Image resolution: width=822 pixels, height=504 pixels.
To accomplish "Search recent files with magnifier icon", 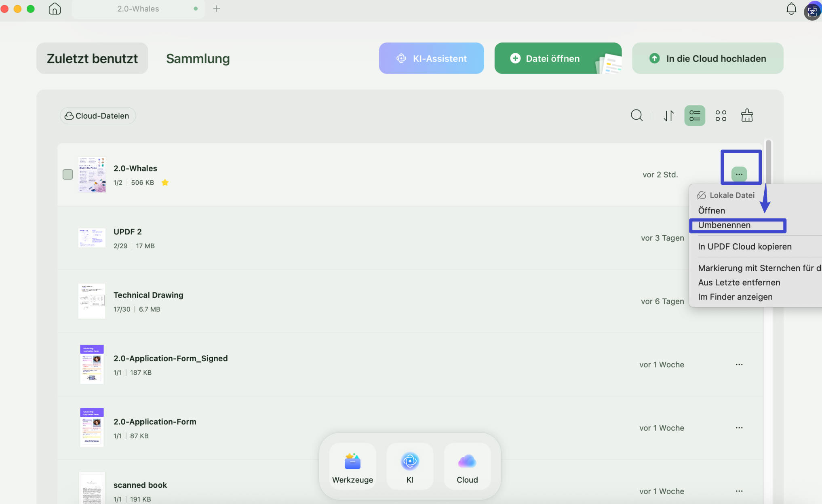I will 637,116.
